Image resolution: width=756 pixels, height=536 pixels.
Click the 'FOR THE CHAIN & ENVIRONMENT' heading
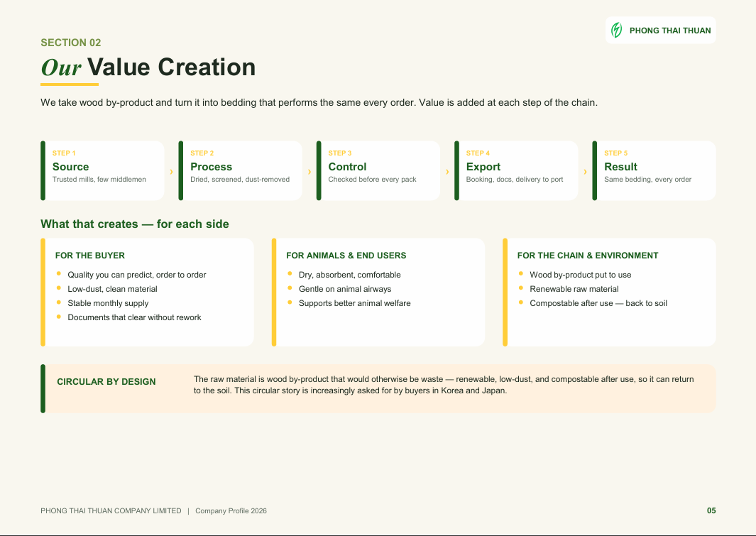(x=588, y=256)
